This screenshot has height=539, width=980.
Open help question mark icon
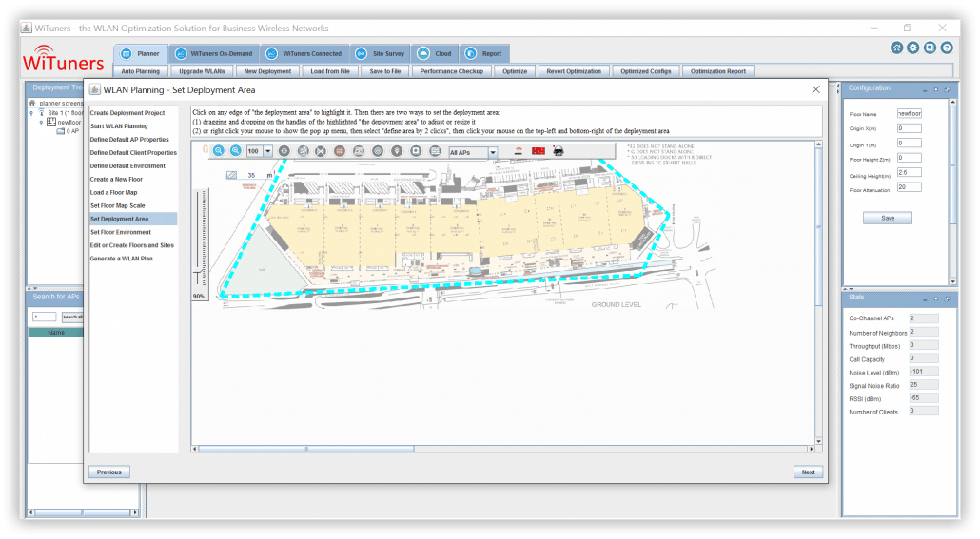(x=947, y=48)
